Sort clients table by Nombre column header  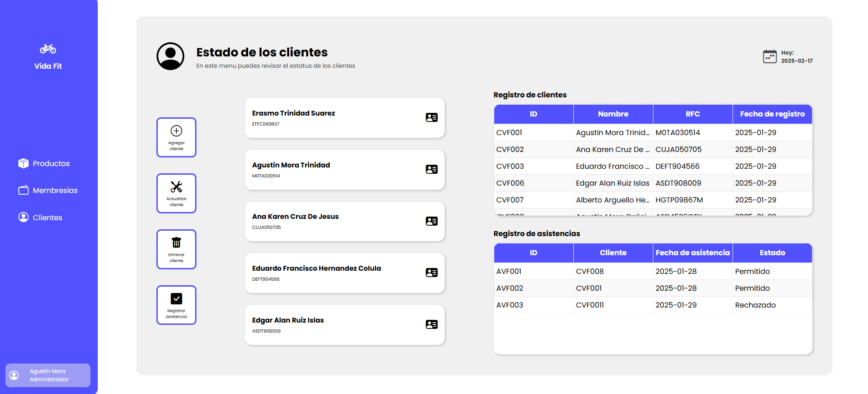point(613,114)
